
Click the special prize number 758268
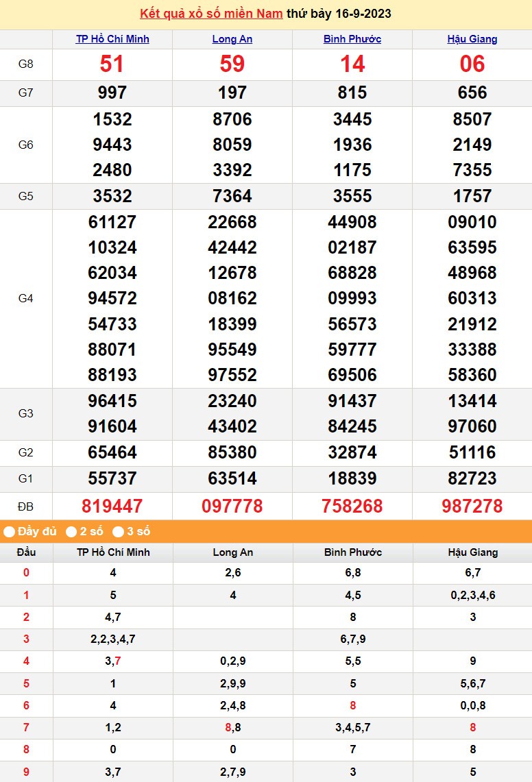[x=352, y=506]
